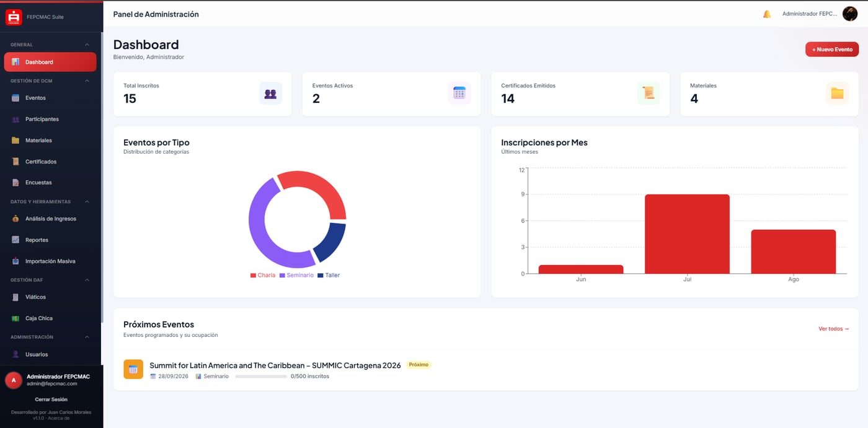Click Cerrar Sesión to log out
Screen dimensions: 868x428
[x=51, y=400]
